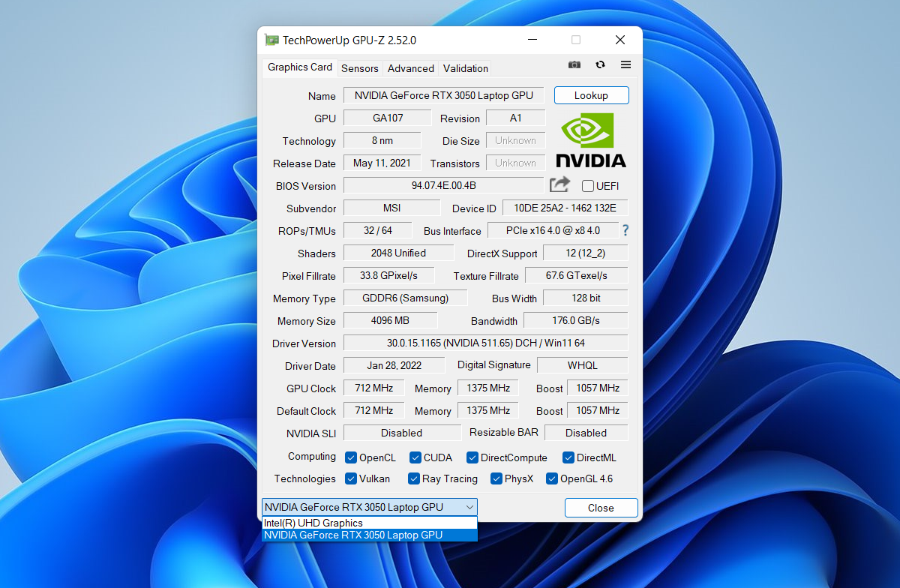The image size is (900, 588).
Task: Toggle the CUDA checkbox
Action: coord(415,457)
